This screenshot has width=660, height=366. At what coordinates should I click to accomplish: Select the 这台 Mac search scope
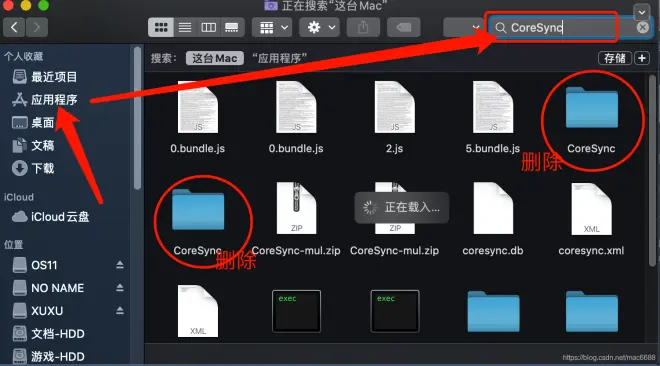[215, 58]
